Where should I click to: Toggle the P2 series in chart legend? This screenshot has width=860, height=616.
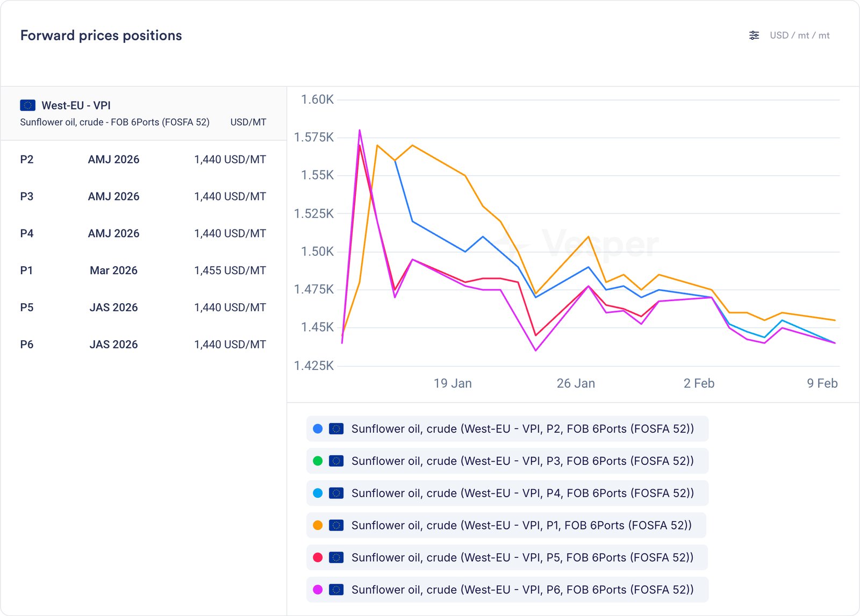[x=507, y=429]
